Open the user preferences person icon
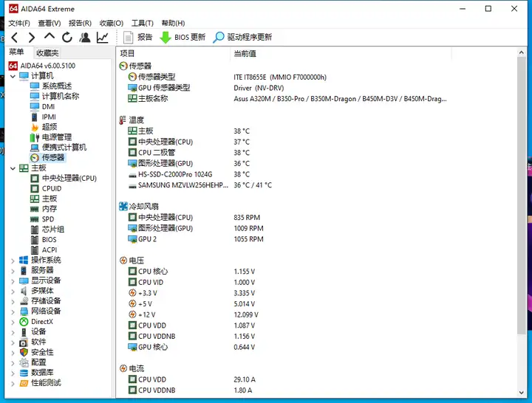532x403 pixels. pos(85,38)
